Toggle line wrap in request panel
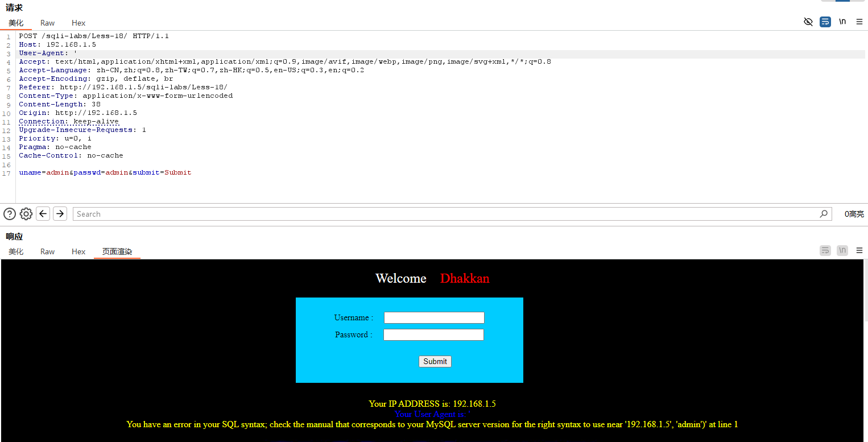 pos(825,22)
